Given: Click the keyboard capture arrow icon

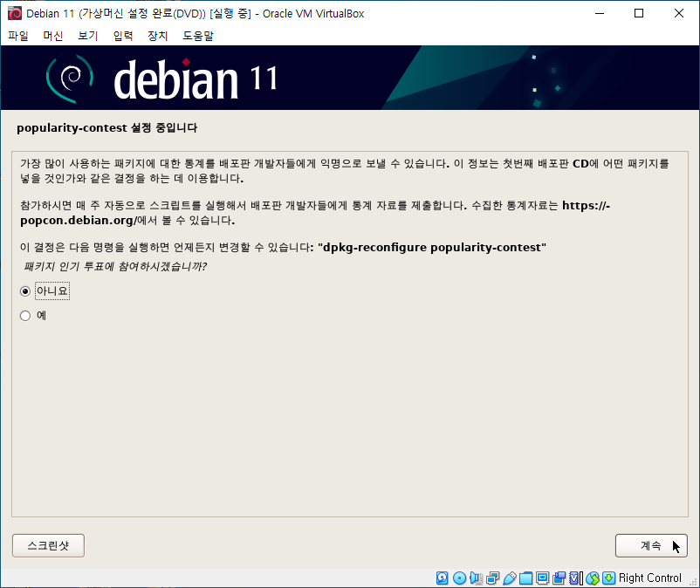Looking at the screenshot, I should pos(609,578).
